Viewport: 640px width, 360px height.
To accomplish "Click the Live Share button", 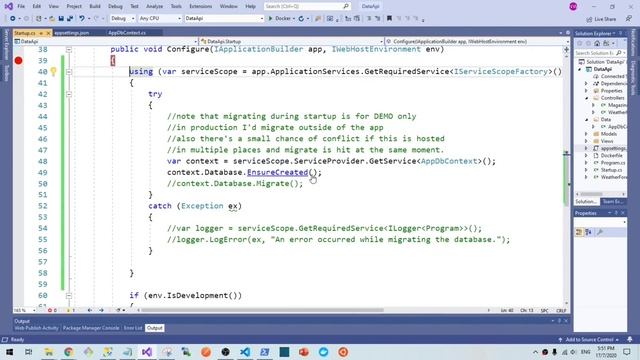I will point(601,19).
